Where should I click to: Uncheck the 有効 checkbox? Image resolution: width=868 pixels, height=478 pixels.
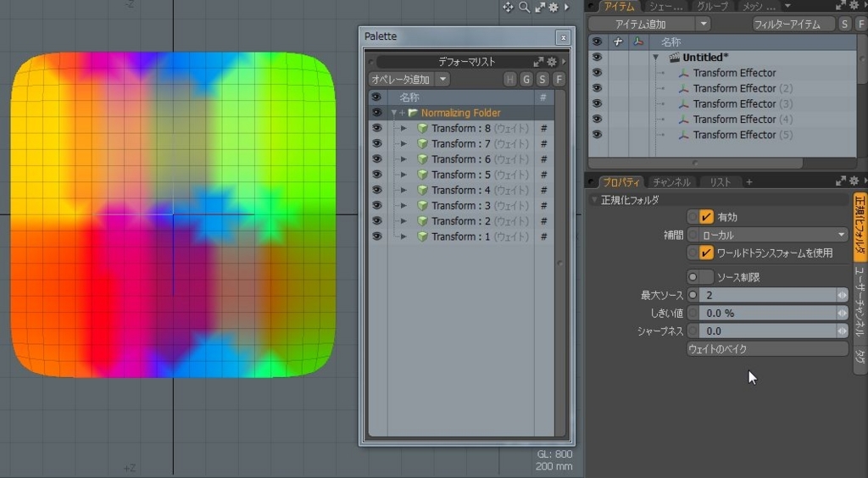(706, 217)
